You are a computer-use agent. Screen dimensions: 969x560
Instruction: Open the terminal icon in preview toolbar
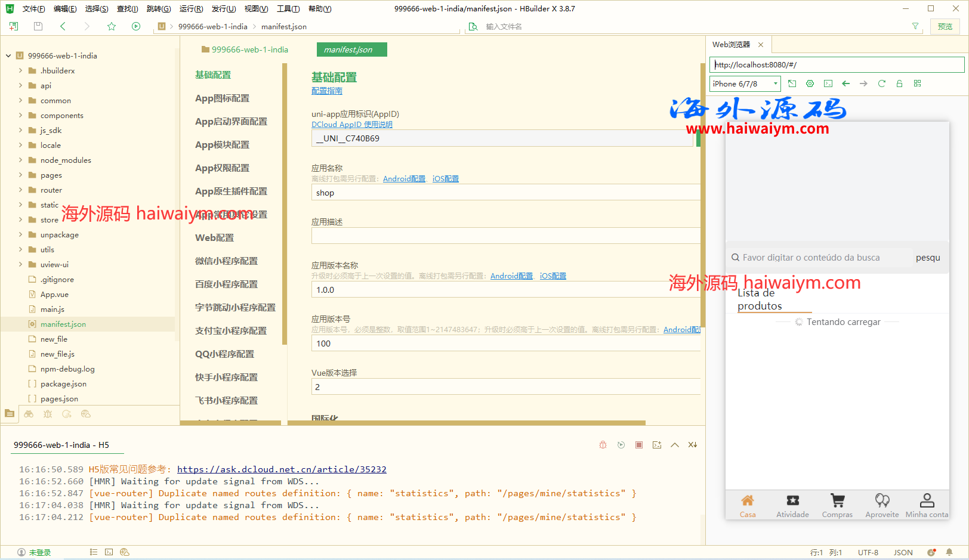[828, 83]
